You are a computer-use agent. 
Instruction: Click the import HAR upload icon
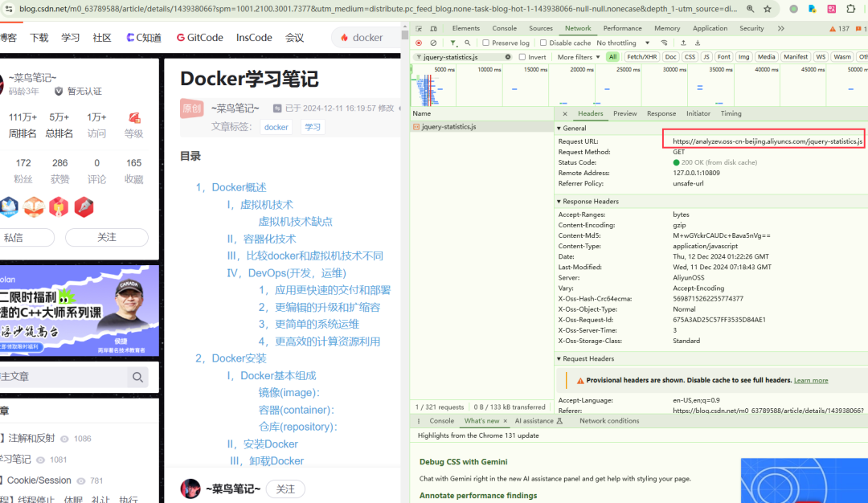pos(683,43)
